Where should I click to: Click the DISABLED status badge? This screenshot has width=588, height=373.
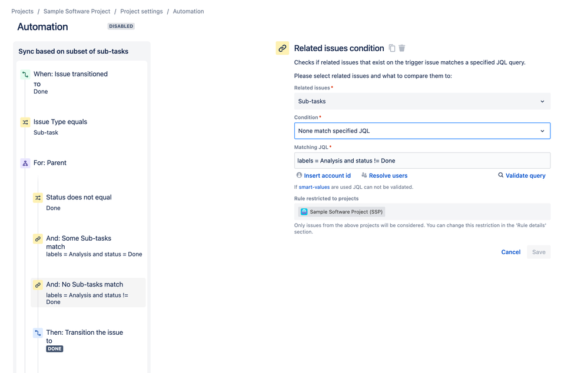(x=121, y=26)
